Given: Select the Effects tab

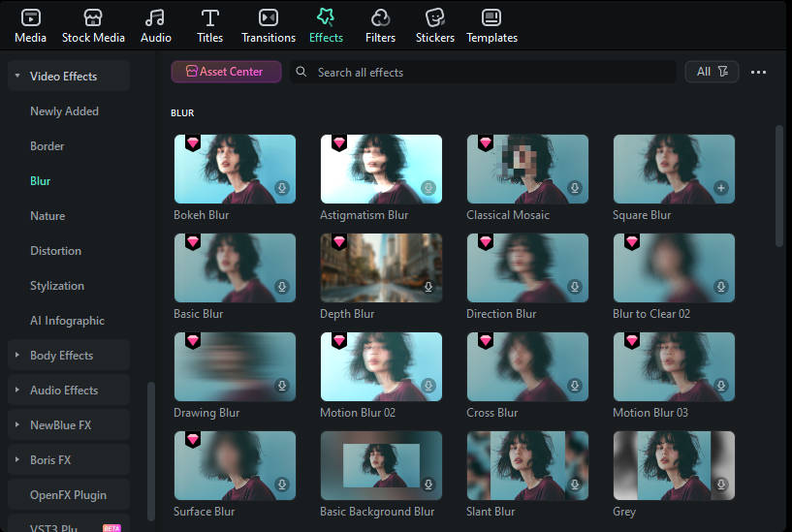Looking at the screenshot, I should coord(326,26).
